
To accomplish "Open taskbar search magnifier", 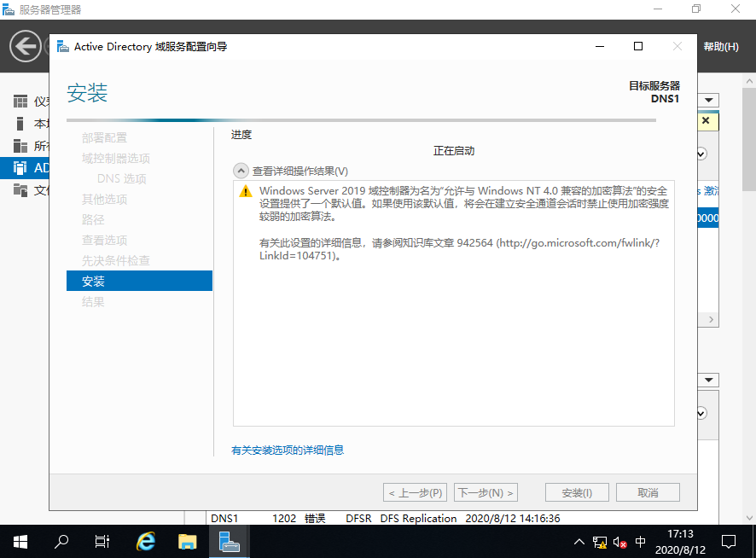I will click(61, 542).
